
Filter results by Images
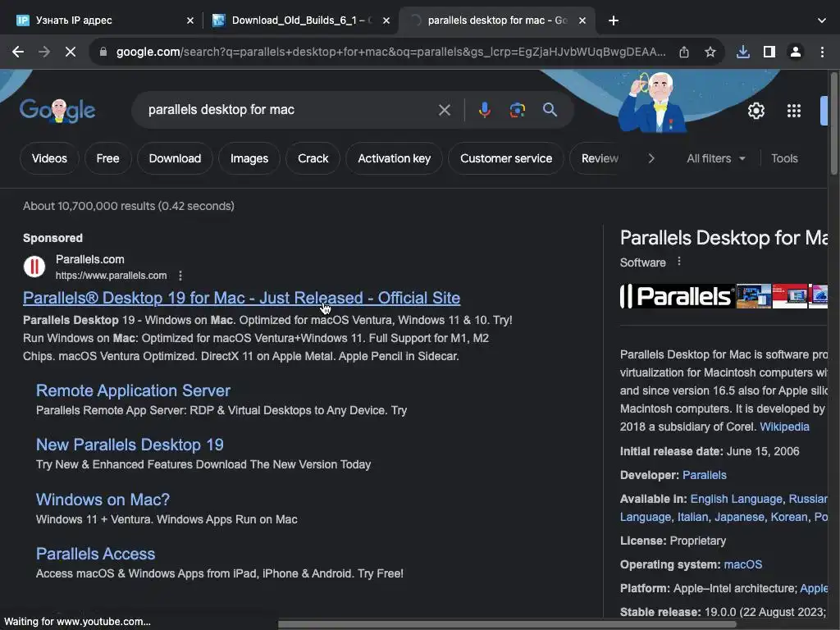(249, 158)
